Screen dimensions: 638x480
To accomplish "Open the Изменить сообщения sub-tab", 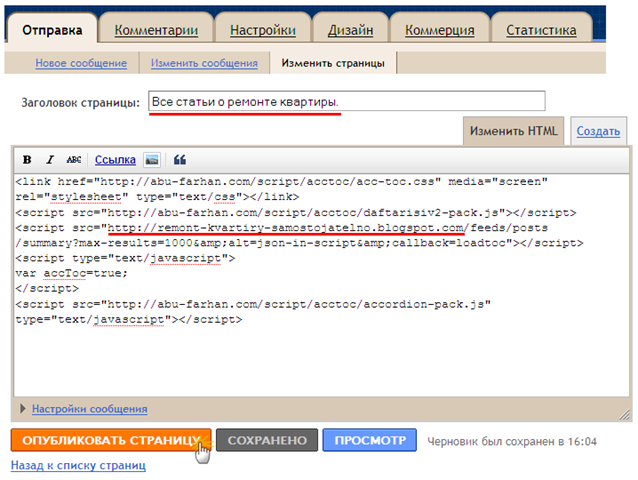I will pos(204,63).
